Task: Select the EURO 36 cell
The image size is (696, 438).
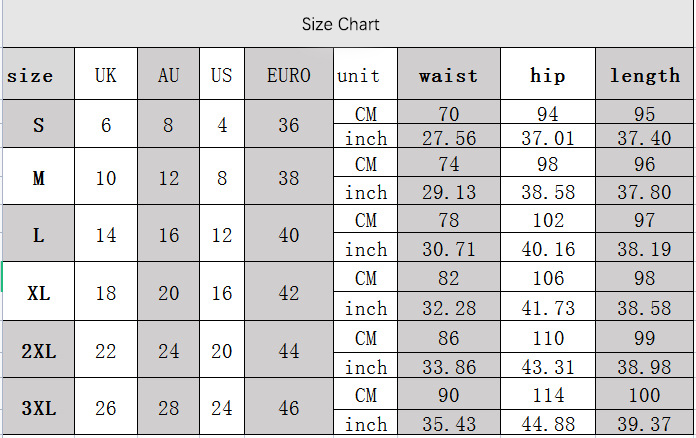Action: 289,126
